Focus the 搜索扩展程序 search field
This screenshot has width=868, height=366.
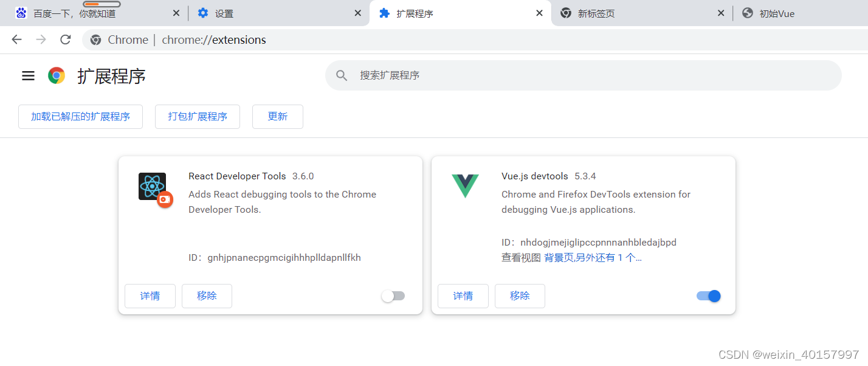(x=584, y=75)
